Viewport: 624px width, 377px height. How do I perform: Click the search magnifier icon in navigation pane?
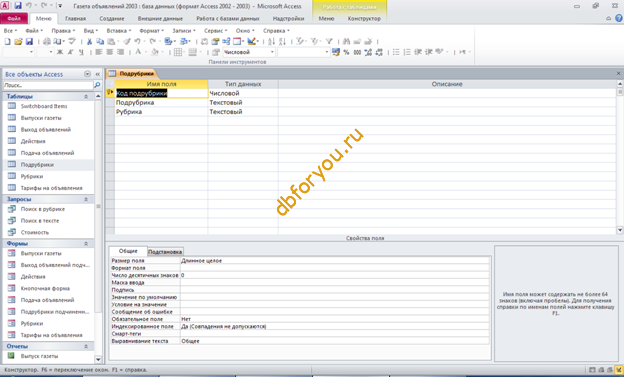click(97, 85)
